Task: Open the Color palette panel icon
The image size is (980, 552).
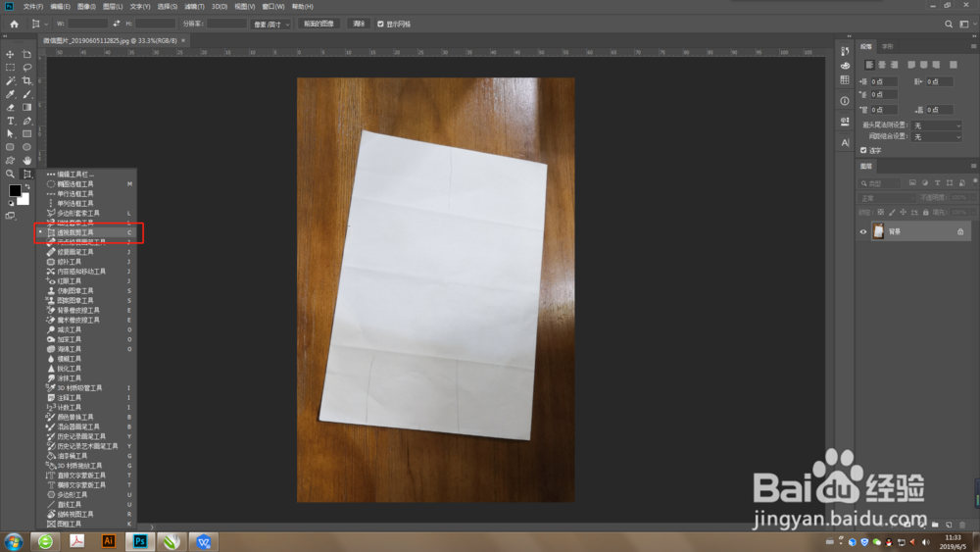Action: coord(845,65)
